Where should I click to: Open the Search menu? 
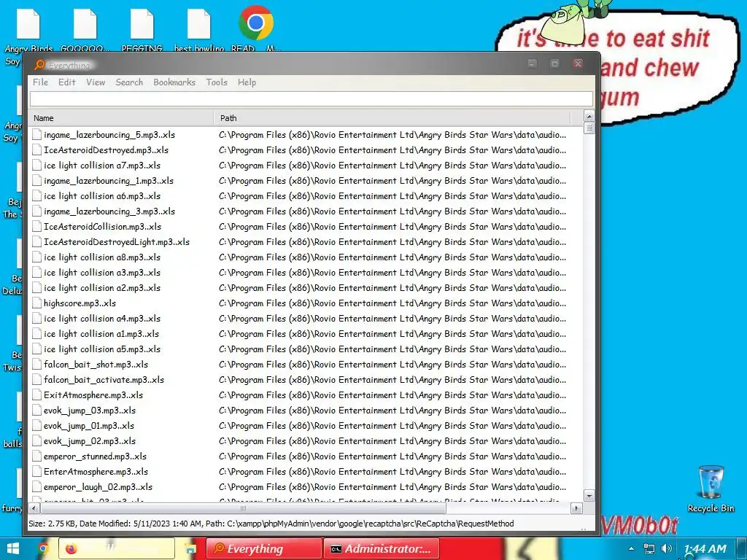point(129,82)
